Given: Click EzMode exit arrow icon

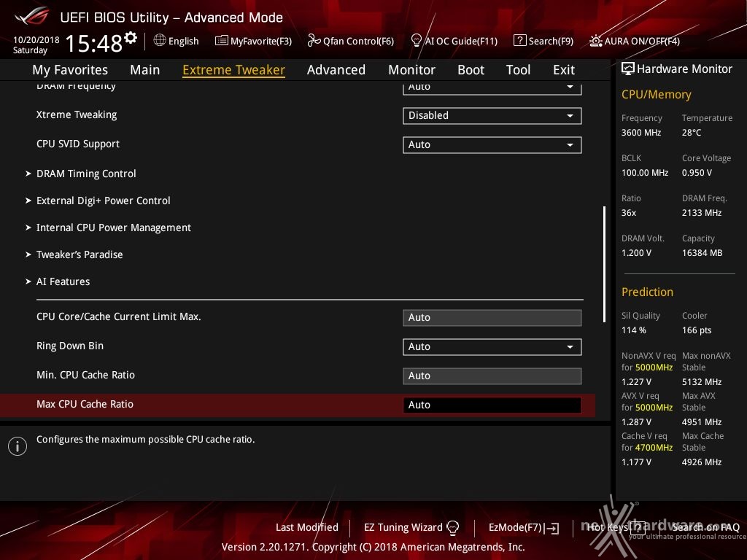Looking at the screenshot, I should (x=551, y=528).
